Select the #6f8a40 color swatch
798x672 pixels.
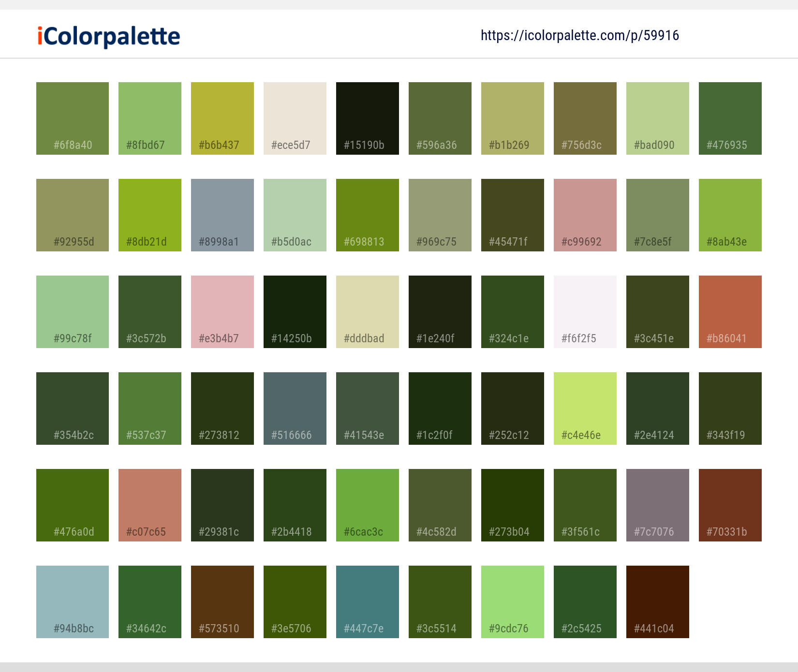[x=73, y=118]
